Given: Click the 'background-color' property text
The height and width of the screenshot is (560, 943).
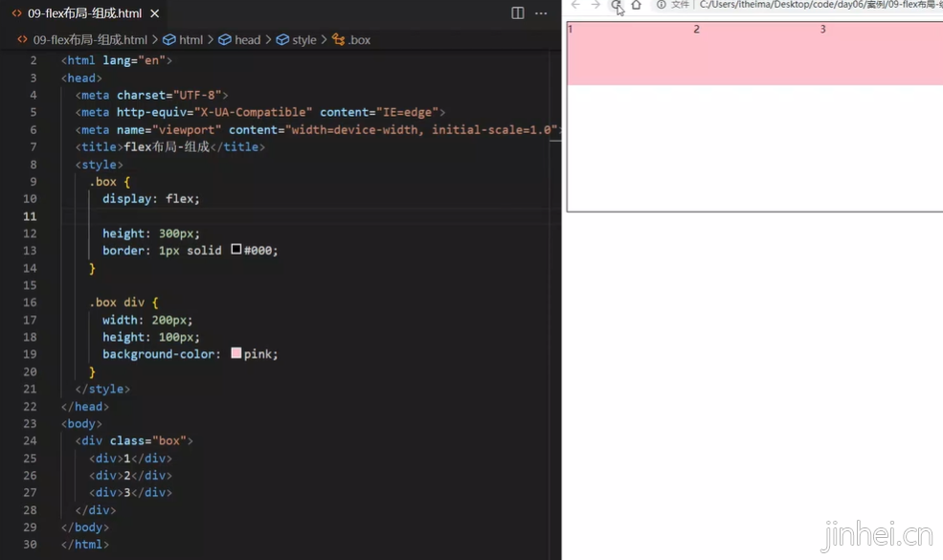Looking at the screenshot, I should tap(158, 354).
